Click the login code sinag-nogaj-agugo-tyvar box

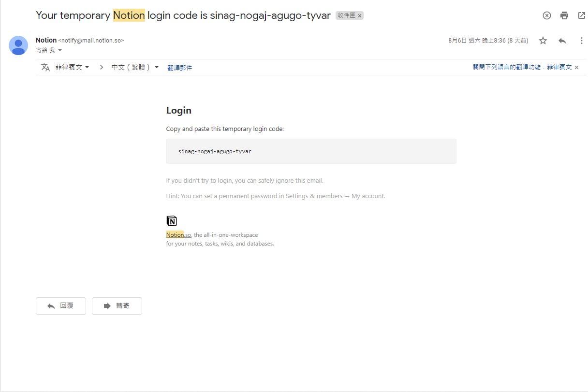(x=311, y=151)
